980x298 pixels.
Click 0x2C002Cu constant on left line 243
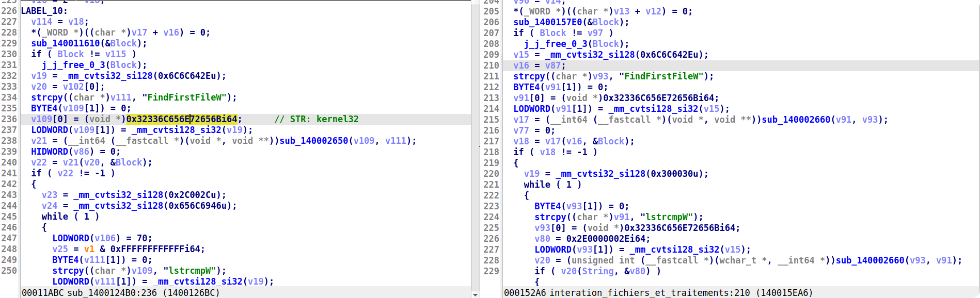[192, 195]
